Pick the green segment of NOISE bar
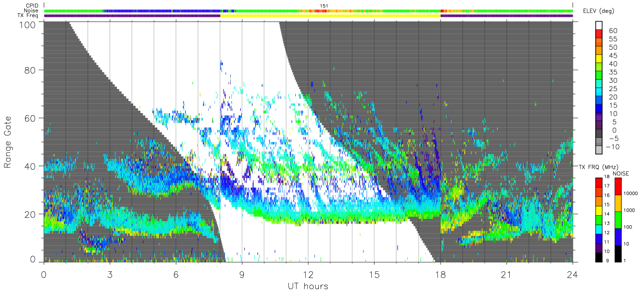This screenshot has height=297, width=644. click(619, 219)
